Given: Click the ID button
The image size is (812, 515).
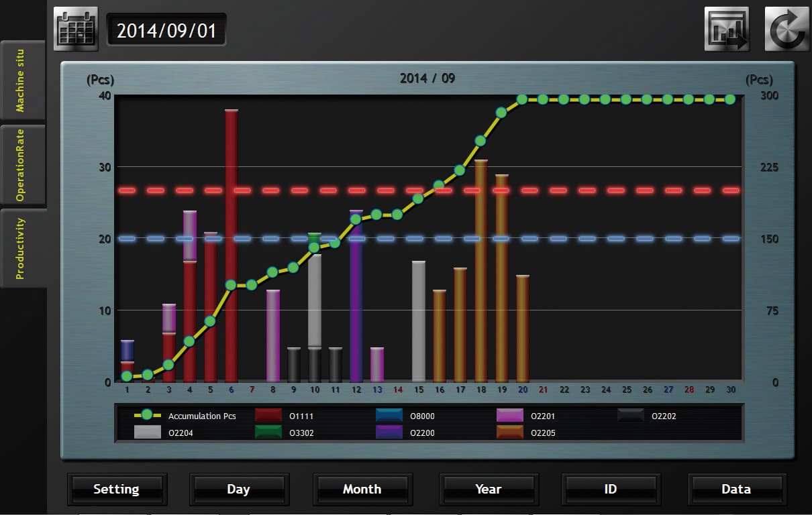Looking at the screenshot, I should (x=611, y=489).
